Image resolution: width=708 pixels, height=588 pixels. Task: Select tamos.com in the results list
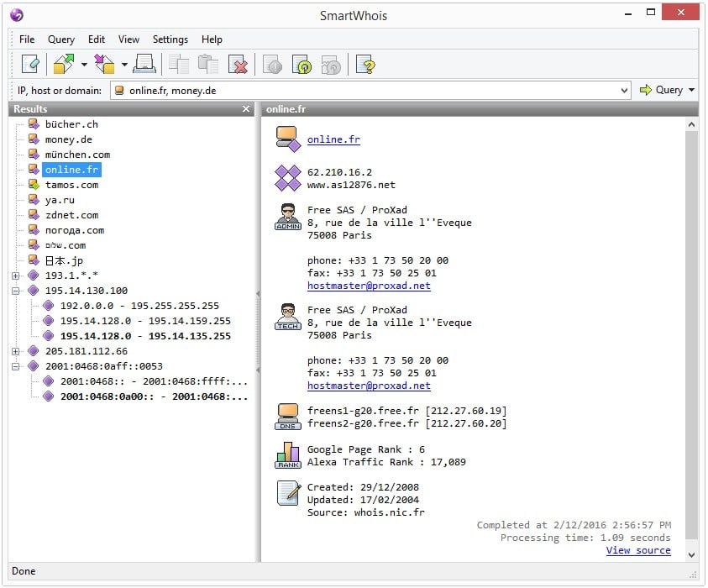pyautogui.click(x=71, y=185)
